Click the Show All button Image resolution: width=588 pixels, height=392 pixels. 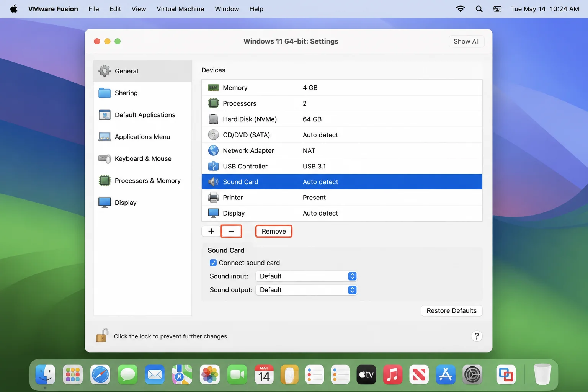(466, 41)
